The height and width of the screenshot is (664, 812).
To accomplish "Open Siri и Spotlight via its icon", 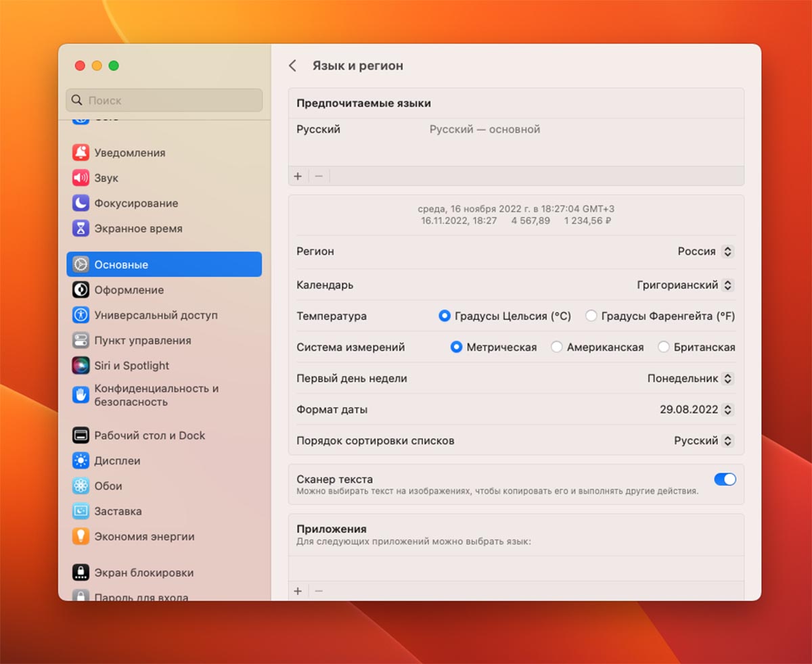I will coord(81,366).
